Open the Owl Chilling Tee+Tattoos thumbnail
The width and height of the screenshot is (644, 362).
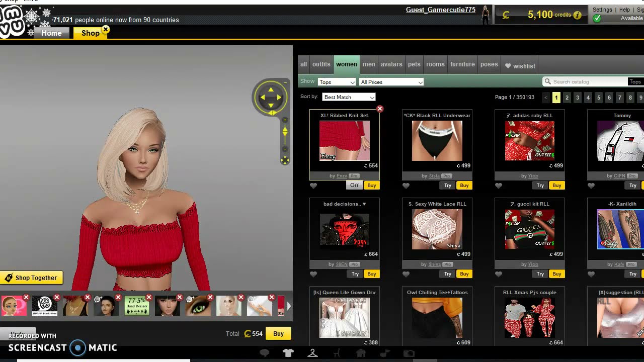(437, 318)
